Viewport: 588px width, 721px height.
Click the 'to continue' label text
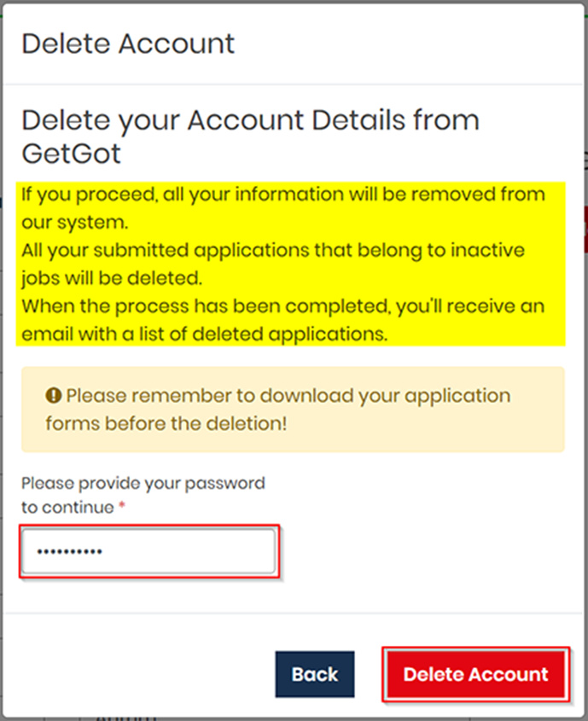[x=67, y=507]
